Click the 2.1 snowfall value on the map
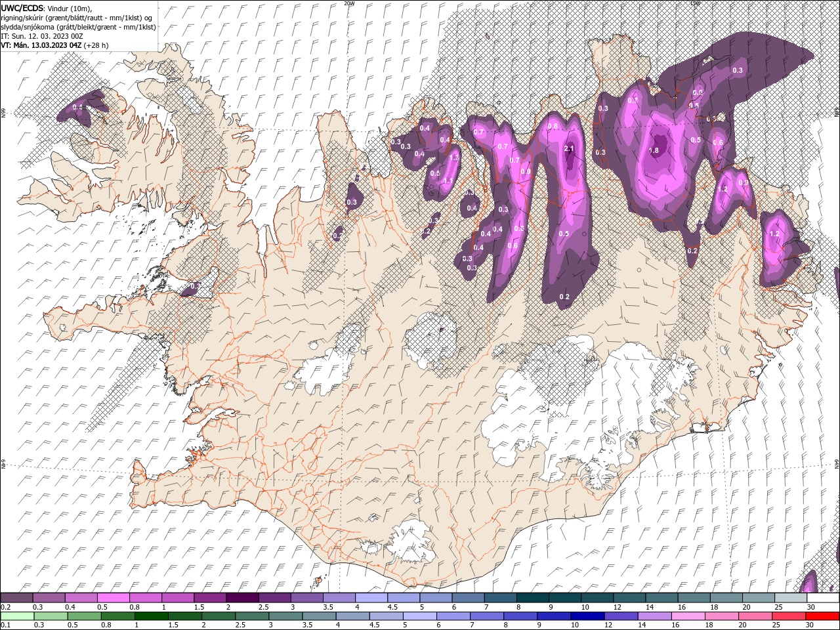 point(569,149)
